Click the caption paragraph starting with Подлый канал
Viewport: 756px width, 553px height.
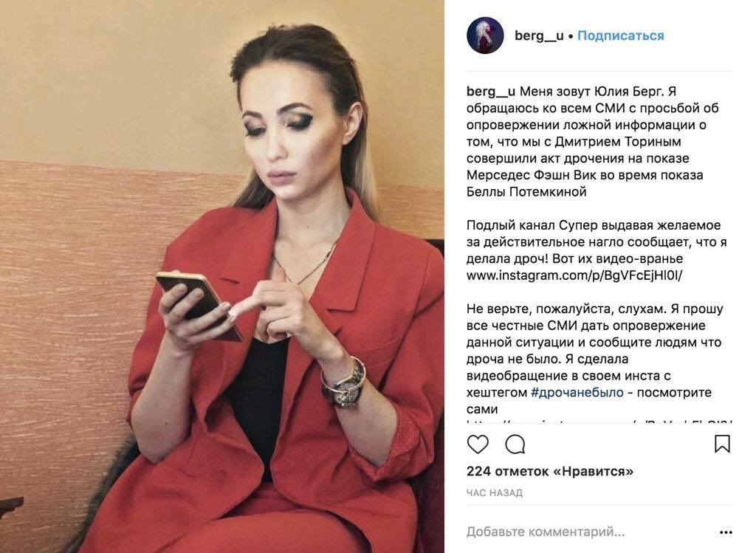[x=597, y=250]
